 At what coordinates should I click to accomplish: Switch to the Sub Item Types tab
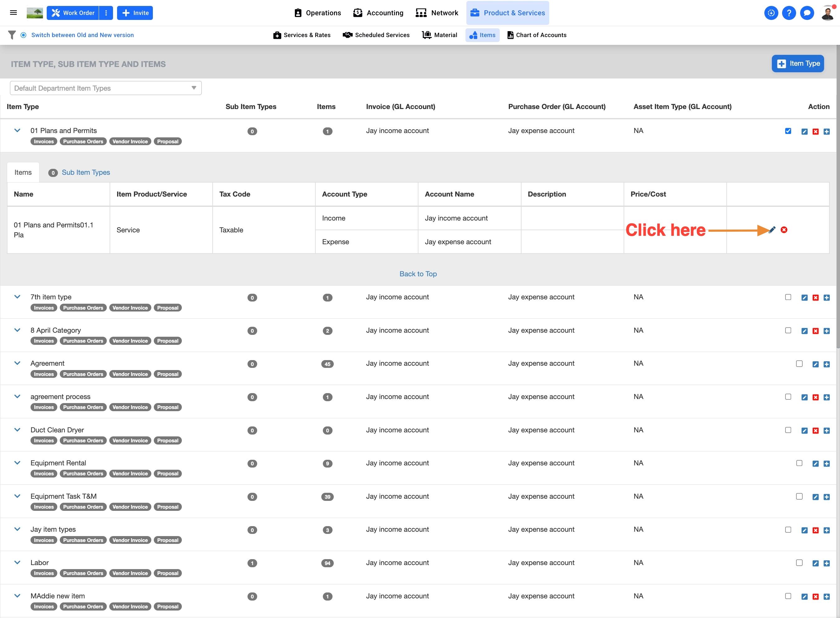(86, 173)
